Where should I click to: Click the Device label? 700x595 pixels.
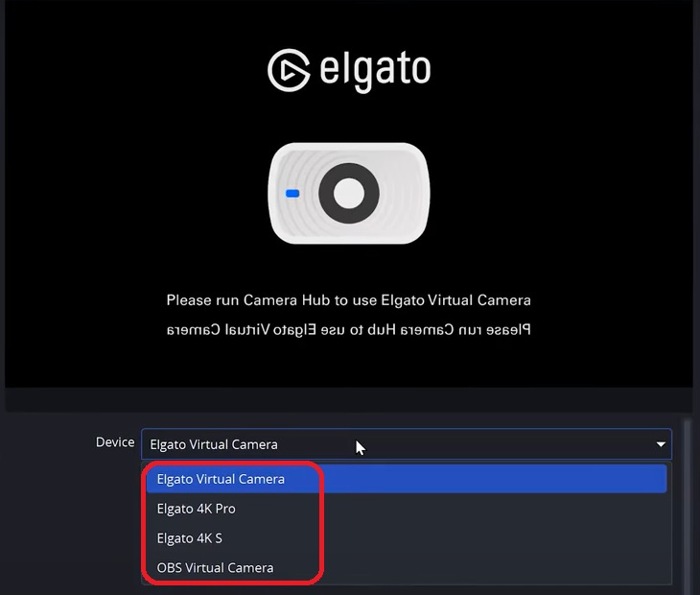point(115,442)
